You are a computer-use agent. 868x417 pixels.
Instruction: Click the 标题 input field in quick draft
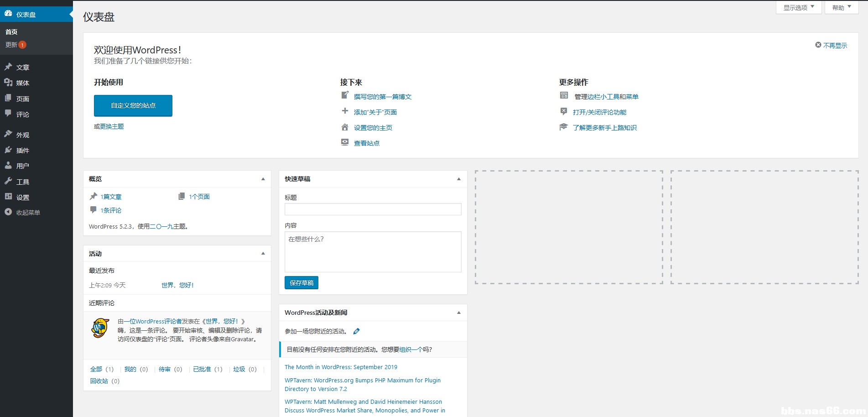(373, 209)
